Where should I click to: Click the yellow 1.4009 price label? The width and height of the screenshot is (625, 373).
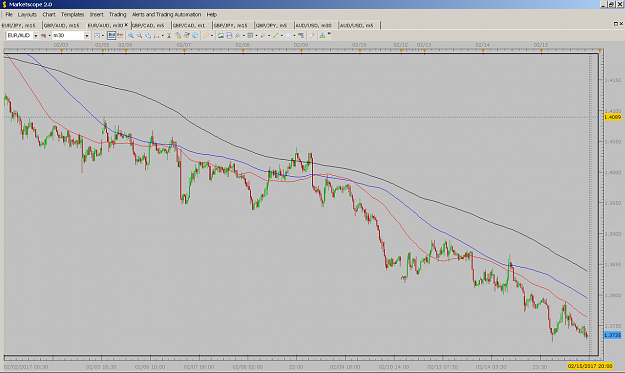(613, 117)
